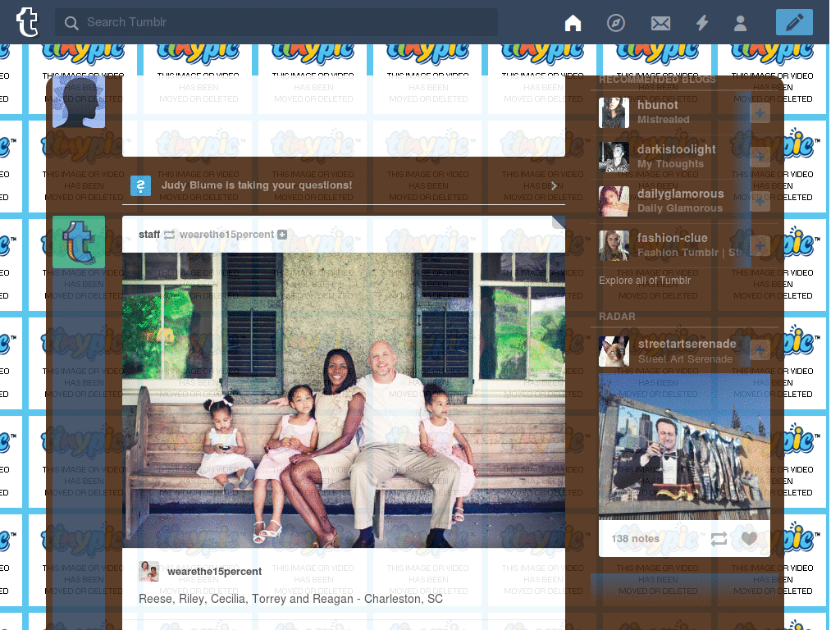The height and width of the screenshot is (630, 840).
Task: Open wearethe15percent in post header
Action: pos(226,234)
